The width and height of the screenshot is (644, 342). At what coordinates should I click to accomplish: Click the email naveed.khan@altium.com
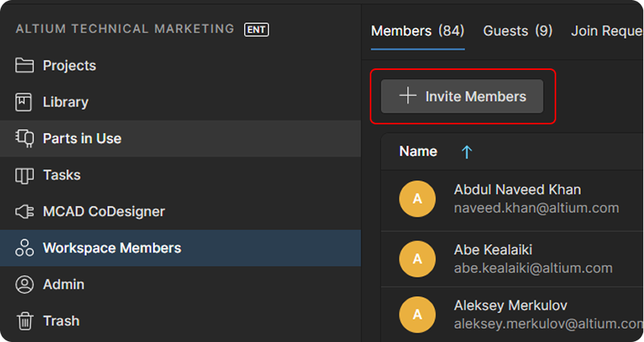536,208
